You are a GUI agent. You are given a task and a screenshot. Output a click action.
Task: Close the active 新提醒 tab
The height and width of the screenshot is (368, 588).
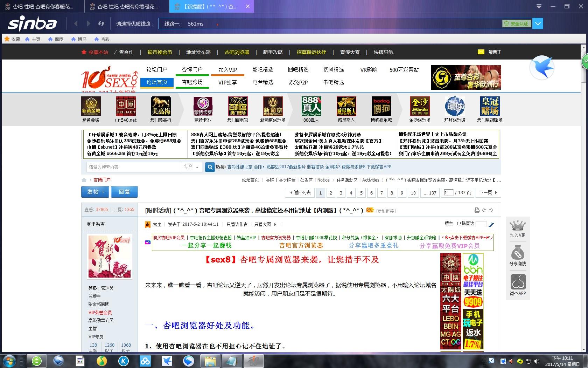pos(248,6)
